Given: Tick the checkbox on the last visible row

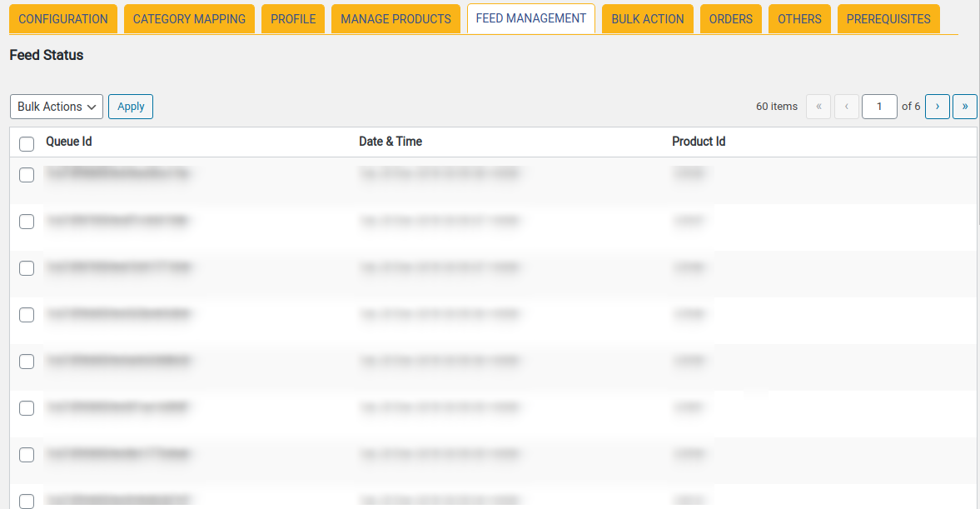Looking at the screenshot, I should pyautogui.click(x=26, y=502).
